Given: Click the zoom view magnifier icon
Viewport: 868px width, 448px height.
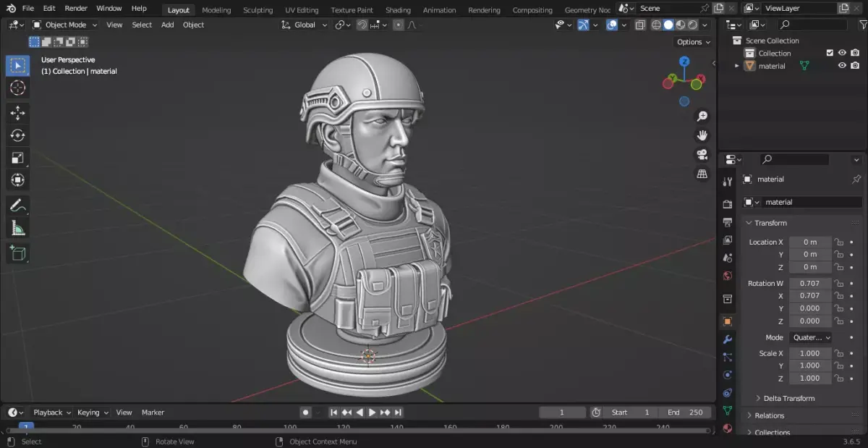Looking at the screenshot, I should coord(702,117).
